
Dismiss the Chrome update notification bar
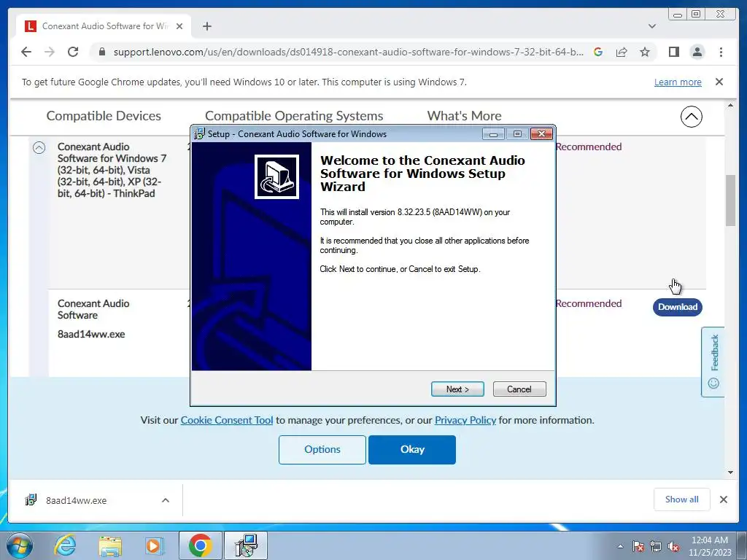[x=719, y=82]
